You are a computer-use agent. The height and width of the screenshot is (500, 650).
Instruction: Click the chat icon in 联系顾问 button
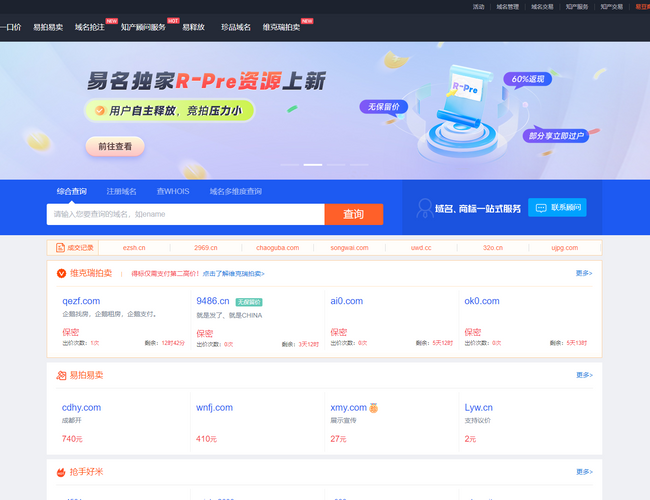pyautogui.click(x=540, y=208)
